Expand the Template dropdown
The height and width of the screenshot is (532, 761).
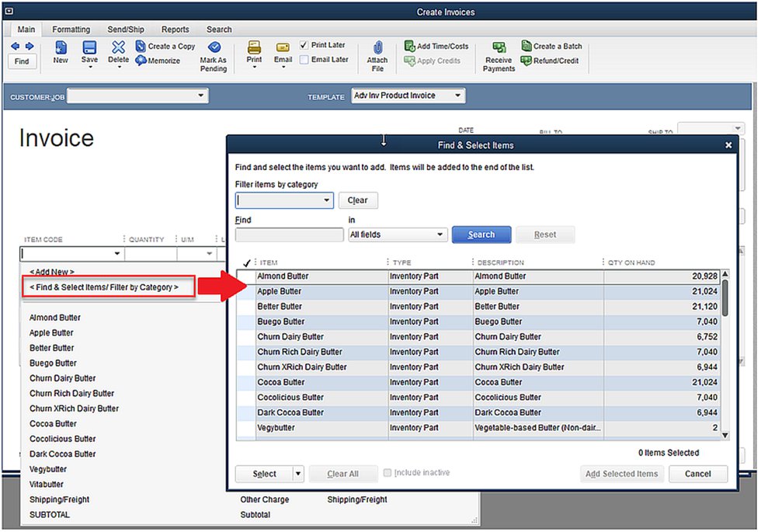click(458, 96)
